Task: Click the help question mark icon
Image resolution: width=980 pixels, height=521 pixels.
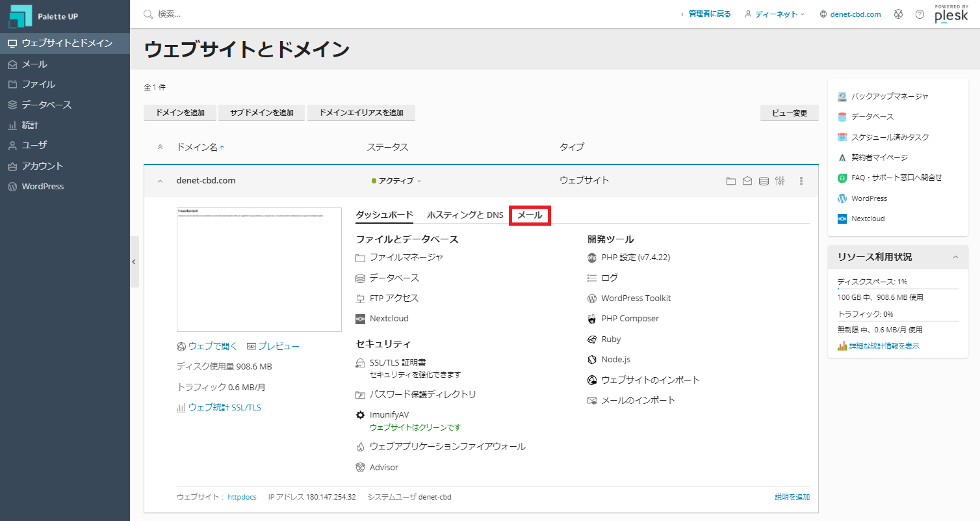Action: point(920,14)
